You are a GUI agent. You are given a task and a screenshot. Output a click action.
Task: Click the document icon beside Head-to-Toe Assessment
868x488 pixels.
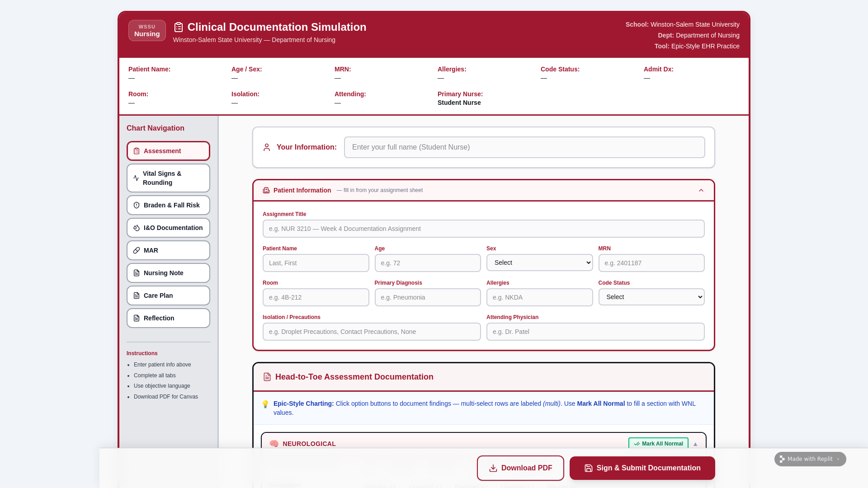(267, 377)
